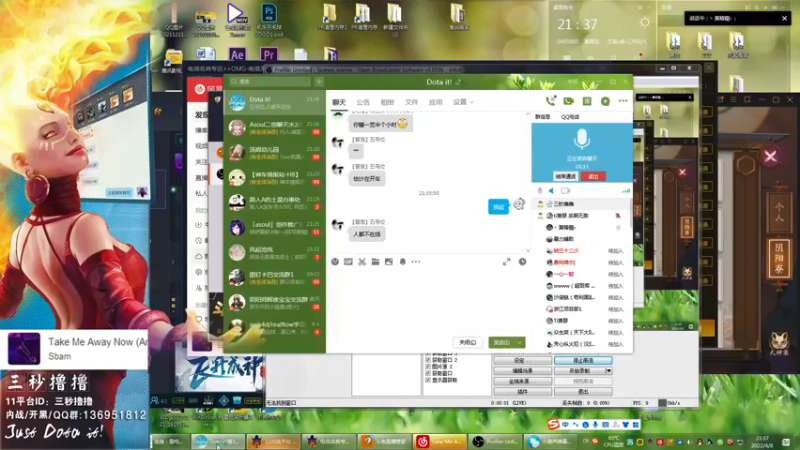Click the plus button beside QQ search

tap(319, 82)
